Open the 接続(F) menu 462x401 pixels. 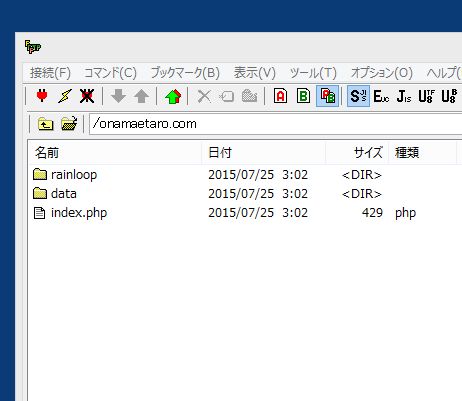click(x=50, y=73)
